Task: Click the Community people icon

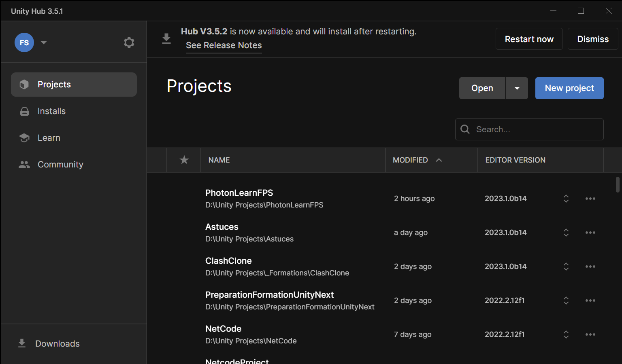Action: [x=24, y=165]
